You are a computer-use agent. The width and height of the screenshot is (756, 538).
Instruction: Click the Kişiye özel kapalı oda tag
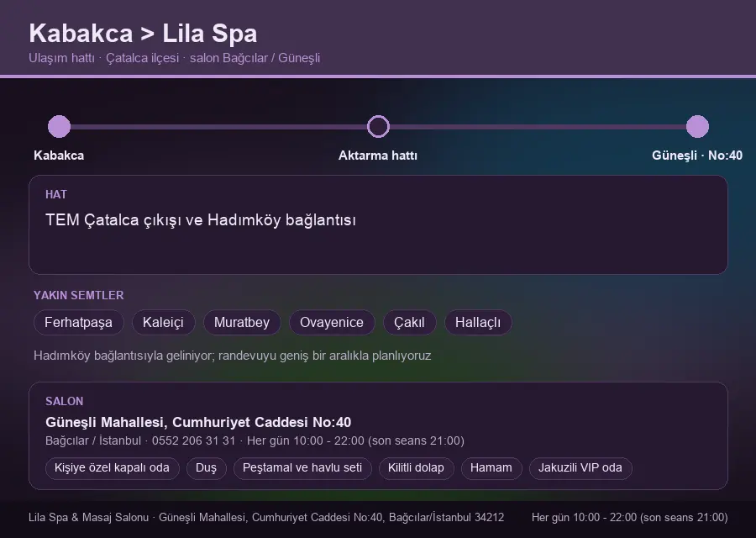pyautogui.click(x=112, y=468)
